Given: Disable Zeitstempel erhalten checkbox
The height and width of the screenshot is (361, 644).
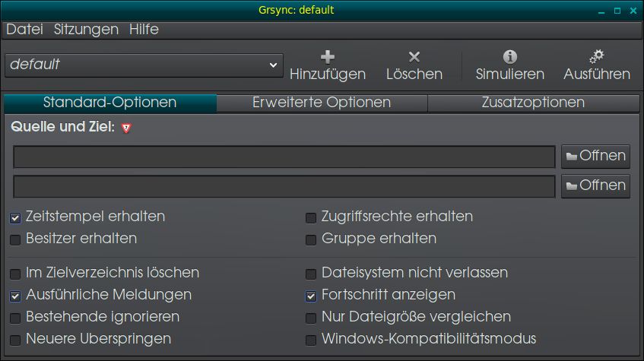Looking at the screenshot, I should pyautogui.click(x=15, y=218).
